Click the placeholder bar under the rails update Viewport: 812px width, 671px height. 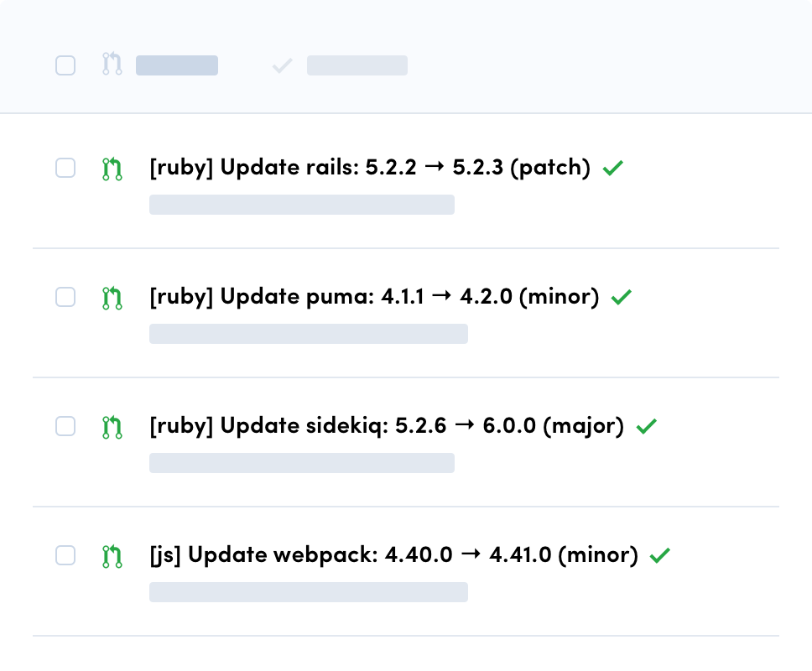point(302,205)
